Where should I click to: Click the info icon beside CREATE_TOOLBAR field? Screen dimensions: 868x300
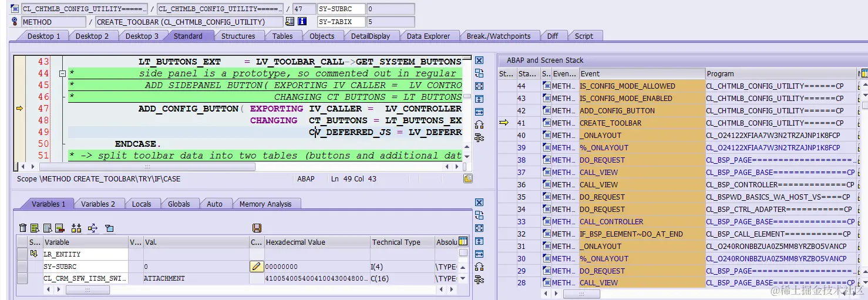pyautogui.click(x=302, y=22)
